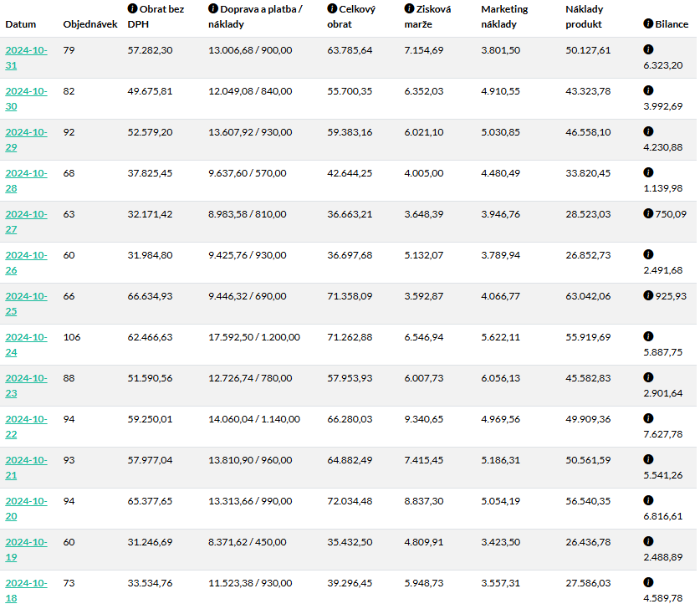The height and width of the screenshot is (609, 700).
Task: Open the 2024-10-18 date link
Action: (26, 591)
